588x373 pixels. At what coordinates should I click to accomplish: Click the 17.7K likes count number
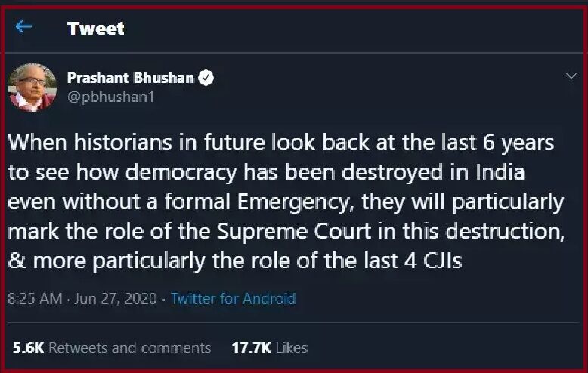pos(252,347)
